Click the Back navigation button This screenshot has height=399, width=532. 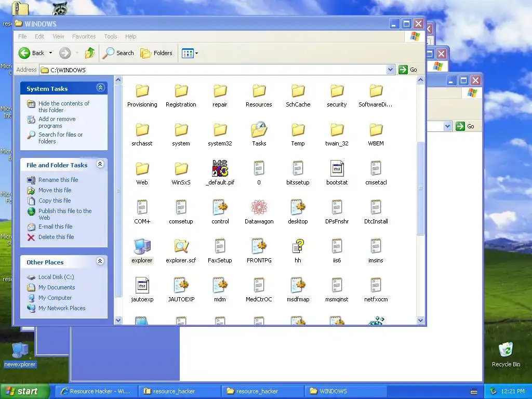coord(32,53)
